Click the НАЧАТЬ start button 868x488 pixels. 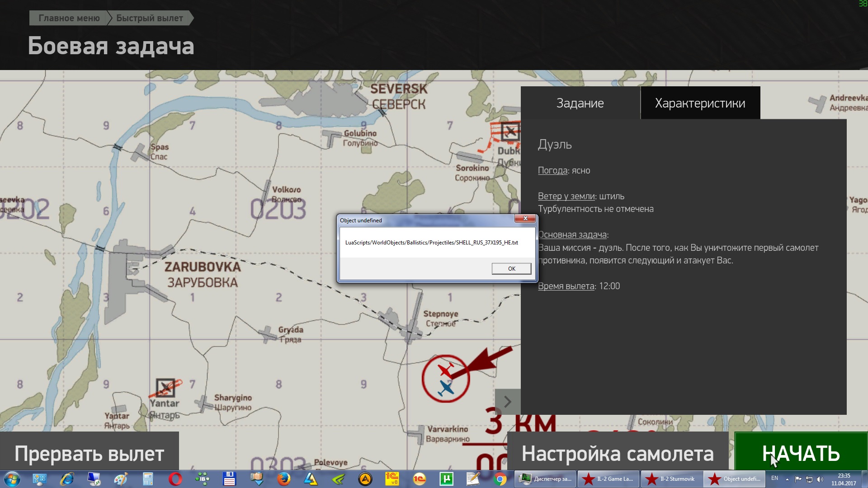(801, 452)
